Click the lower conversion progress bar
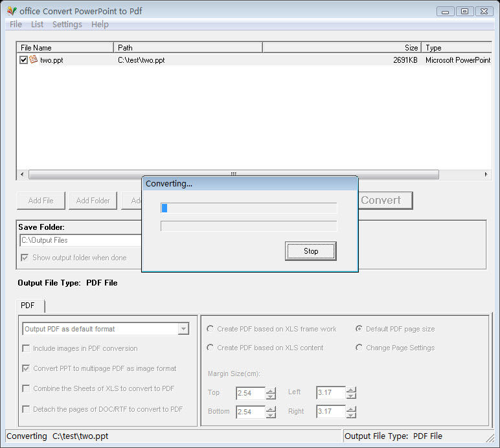This screenshot has width=500, height=448. point(249,226)
